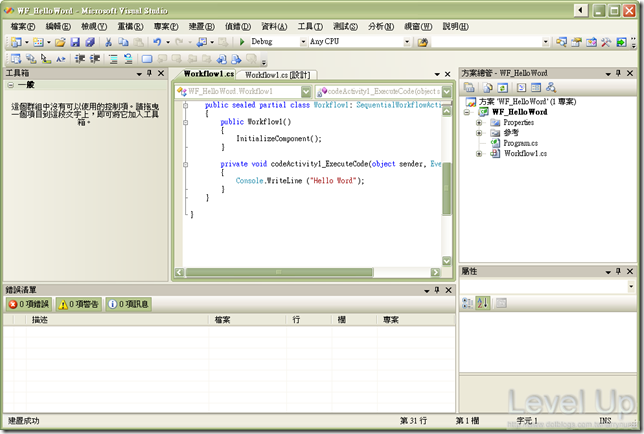Open the 工具(T) menu

pos(310,27)
